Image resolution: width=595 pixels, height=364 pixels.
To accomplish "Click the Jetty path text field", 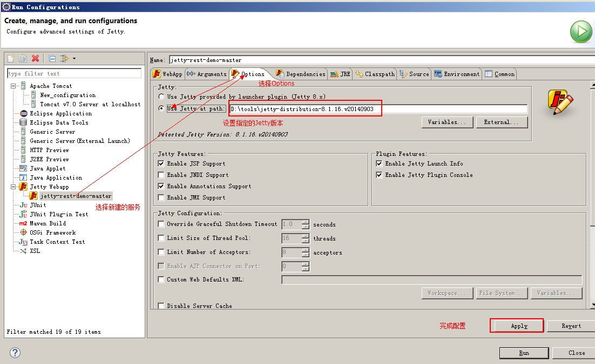I will 378,109.
